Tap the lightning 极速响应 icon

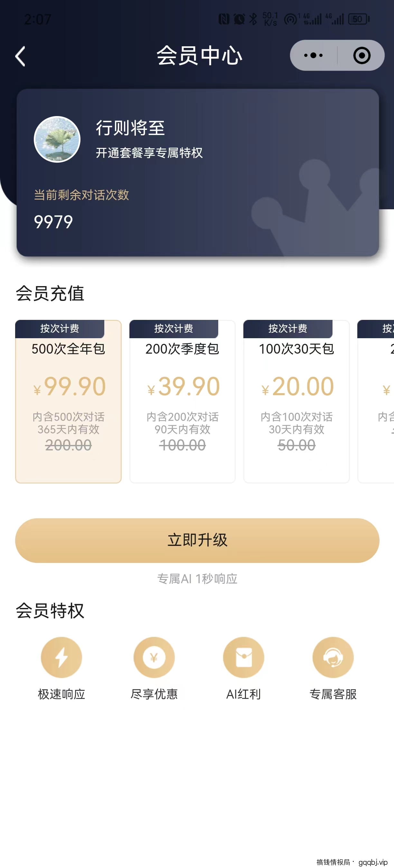61,657
